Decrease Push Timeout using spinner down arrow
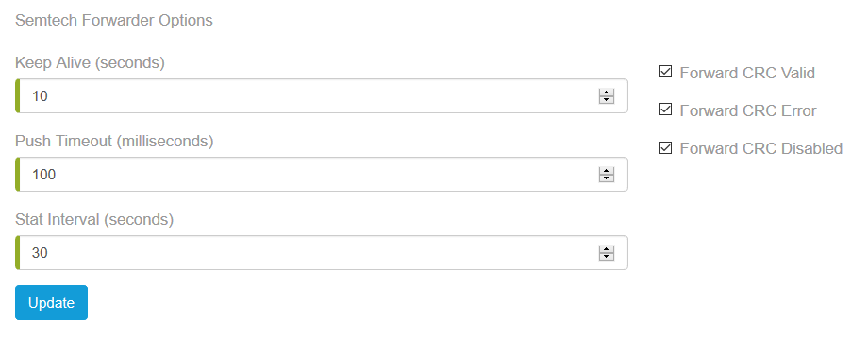Image resolution: width=868 pixels, height=340 pixels. tap(607, 178)
